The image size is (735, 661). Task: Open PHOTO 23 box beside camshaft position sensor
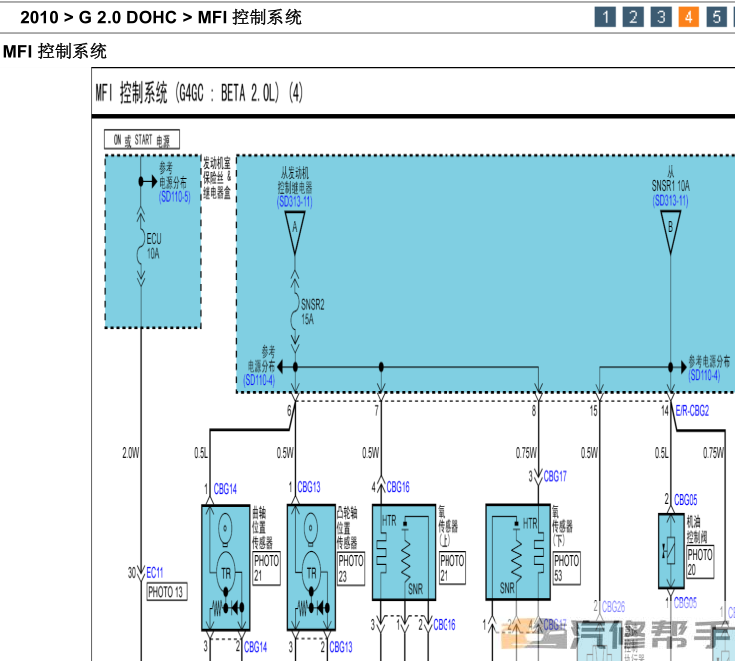(351, 568)
